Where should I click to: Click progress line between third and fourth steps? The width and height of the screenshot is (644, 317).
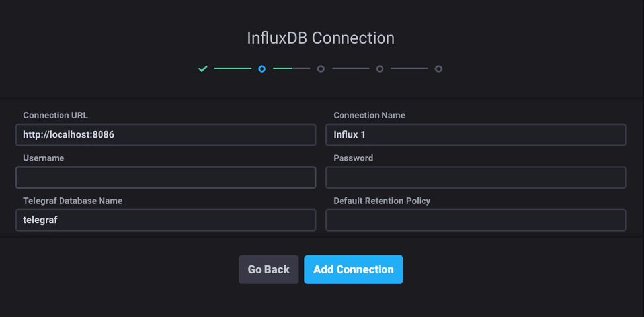pyautogui.click(x=350, y=68)
